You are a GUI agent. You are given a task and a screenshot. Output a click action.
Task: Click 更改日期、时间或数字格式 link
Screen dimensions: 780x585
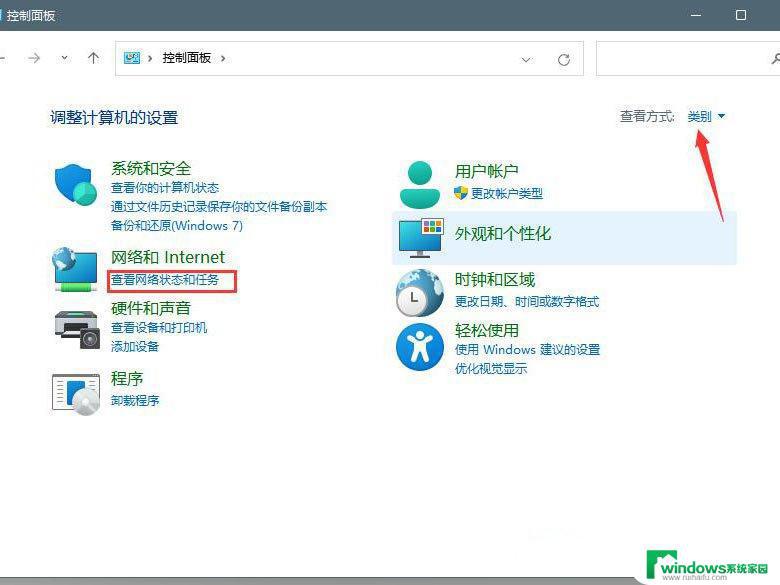tap(527, 301)
